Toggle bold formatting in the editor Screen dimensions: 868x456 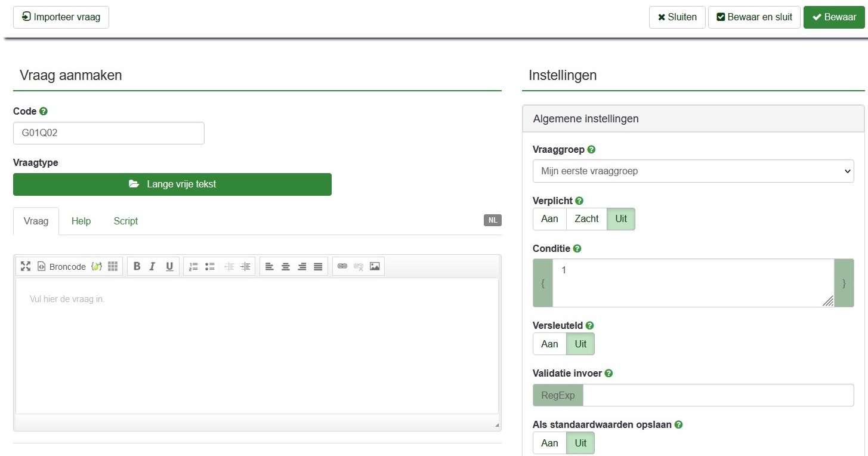point(137,266)
